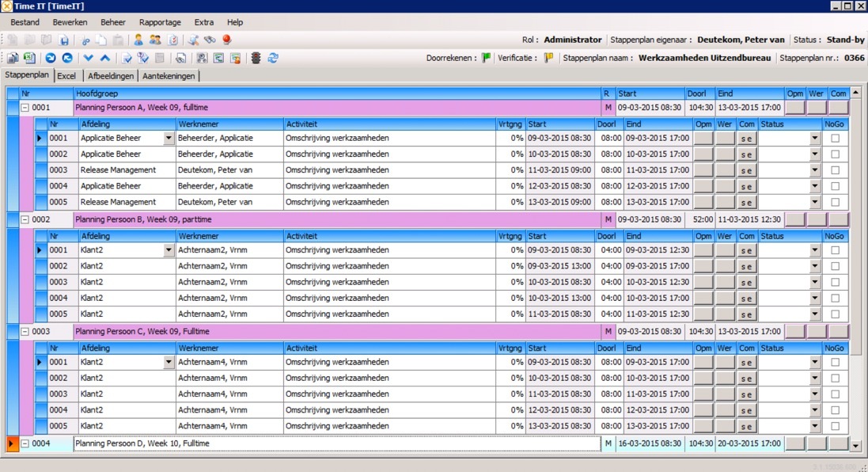
Task: Collapse main group 0001 Planning Persoon A
Action: [x=25, y=107]
